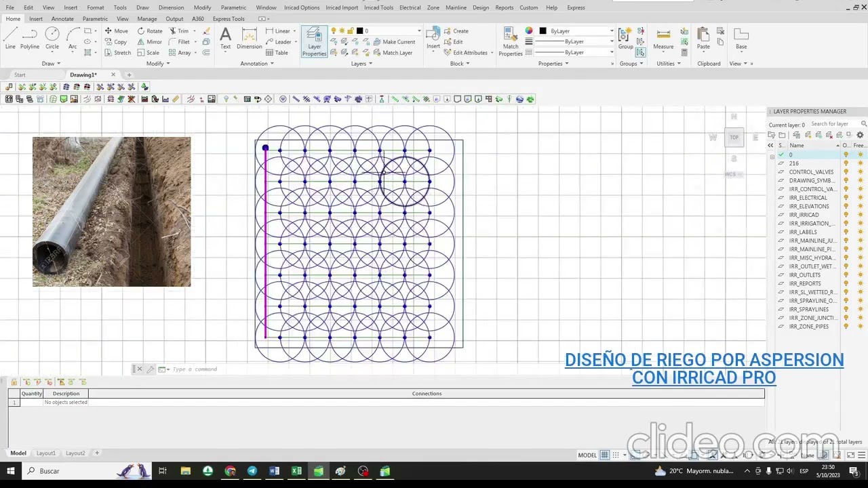Toggle the grid display in status bar
The width and height of the screenshot is (868, 488).
coord(605,455)
